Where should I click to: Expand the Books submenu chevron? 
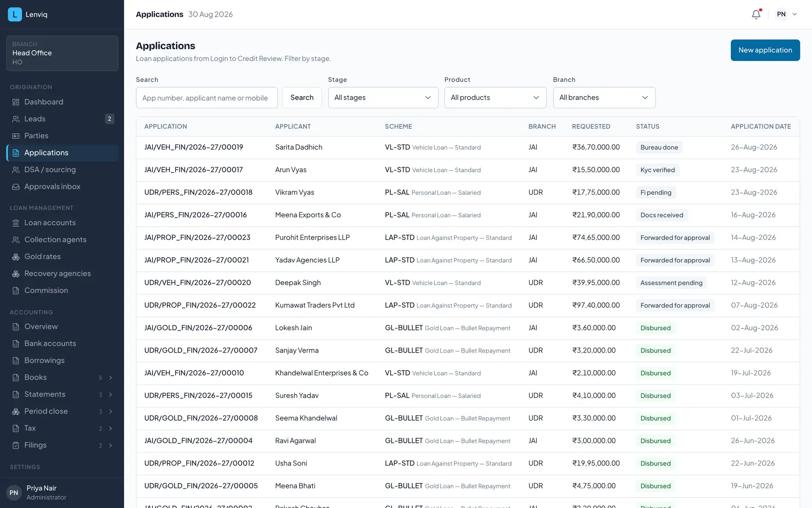coord(111,378)
